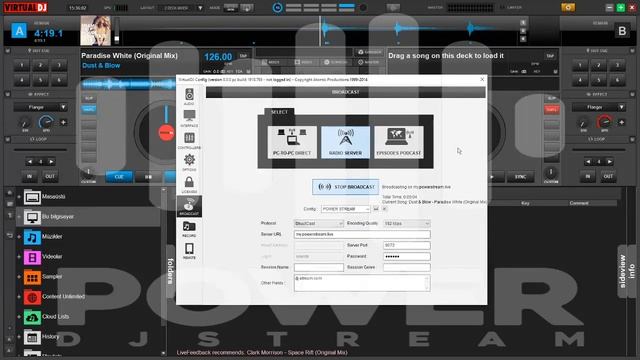Click the Server Port input field

click(x=407, y=245)
